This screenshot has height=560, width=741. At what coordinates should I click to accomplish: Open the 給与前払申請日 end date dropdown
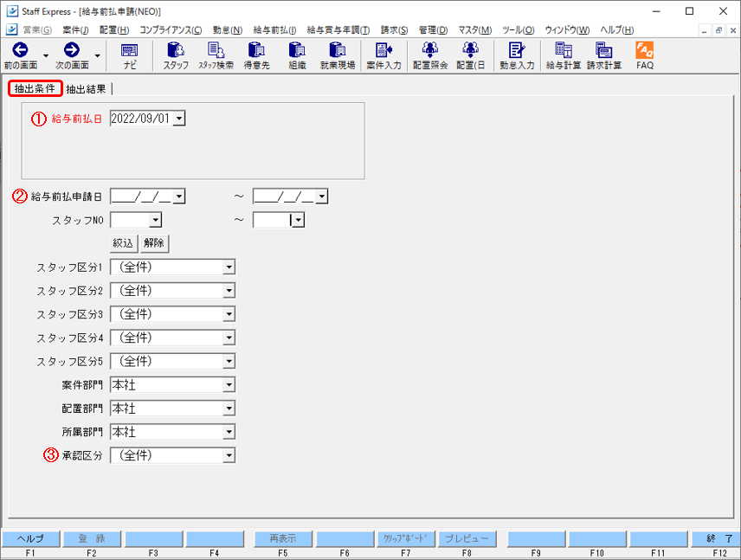[322, 196]
